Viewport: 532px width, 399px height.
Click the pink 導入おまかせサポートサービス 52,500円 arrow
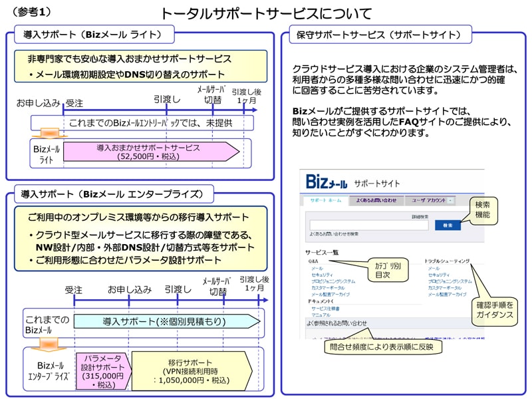(x=152, y=152)
